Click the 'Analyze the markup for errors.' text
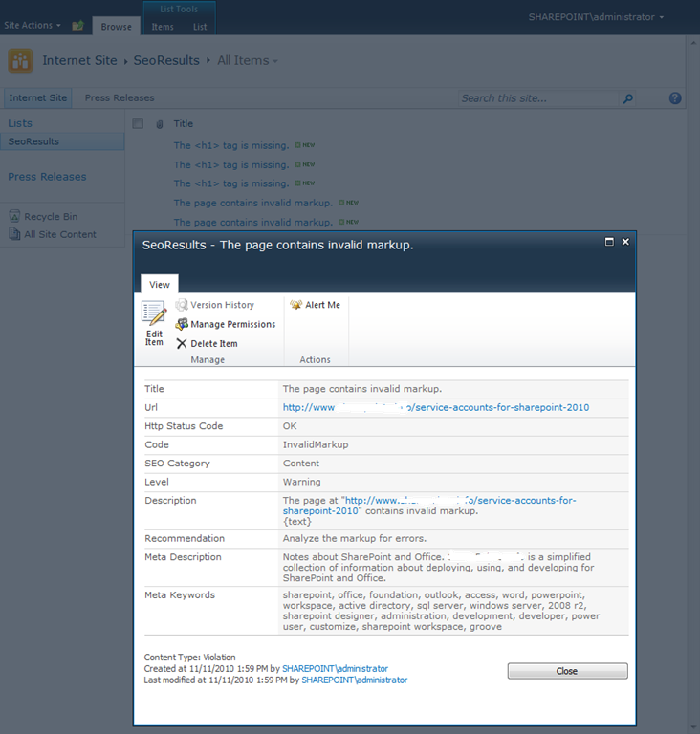Screen dimensions: 700x734 pyautogui.click(x=354, y=538)
